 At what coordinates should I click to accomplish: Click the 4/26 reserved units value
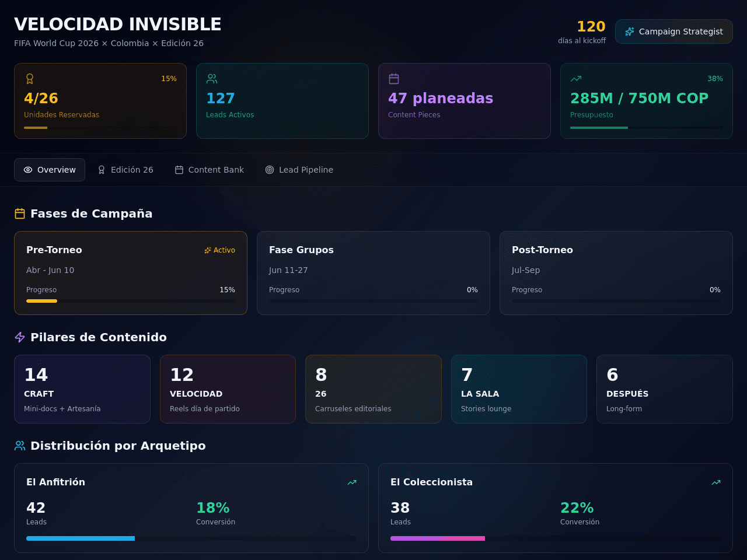[41, 98]
